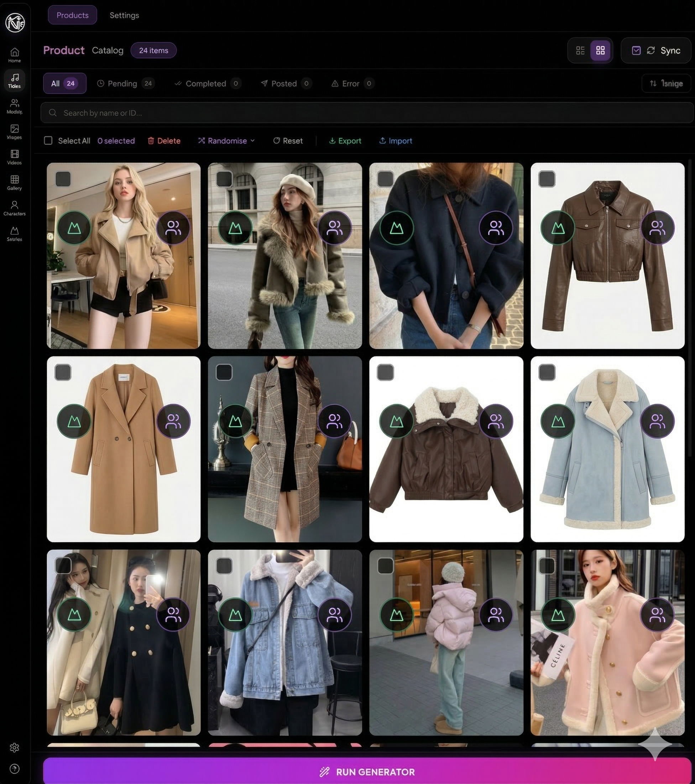Open the help question mark icon

click(15, 769)
